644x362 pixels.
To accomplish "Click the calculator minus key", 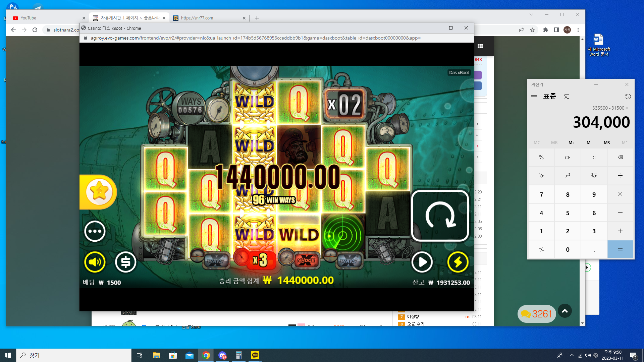I will click(620, 213).
